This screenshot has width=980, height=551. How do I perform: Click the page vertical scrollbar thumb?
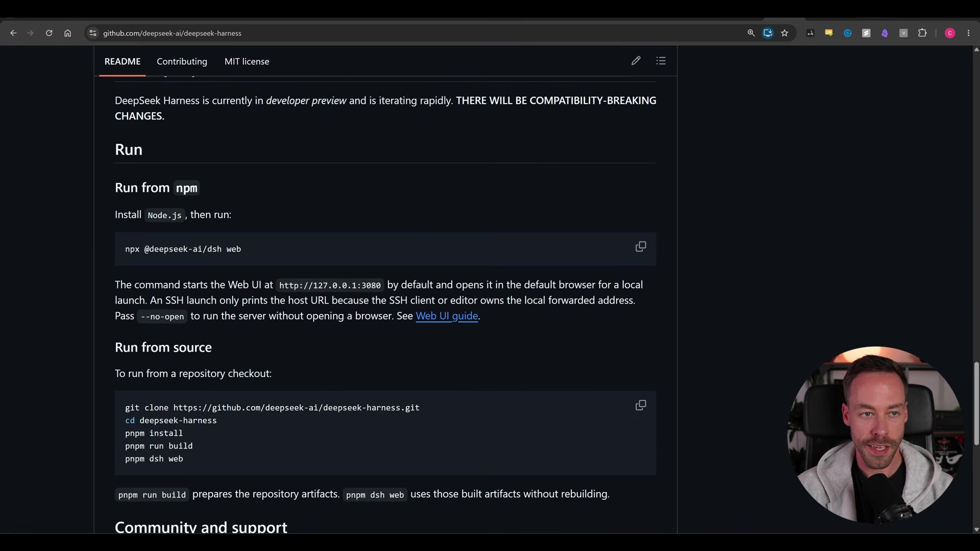[x=976, y=404]
